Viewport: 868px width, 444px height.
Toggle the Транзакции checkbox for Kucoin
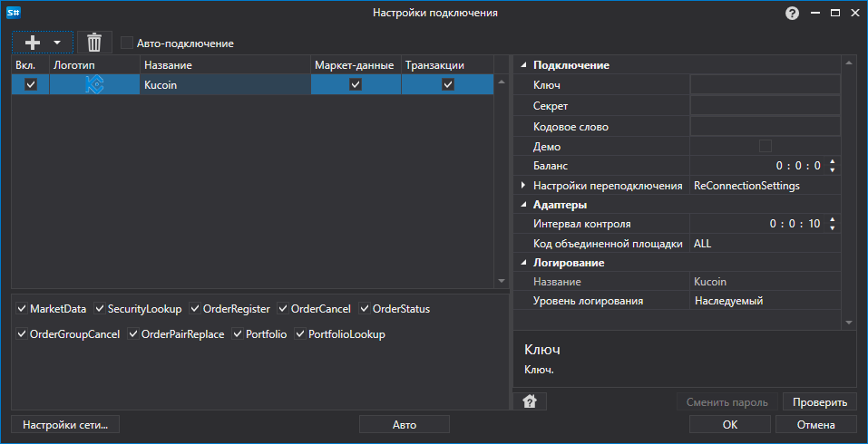(x=448, y=84)
